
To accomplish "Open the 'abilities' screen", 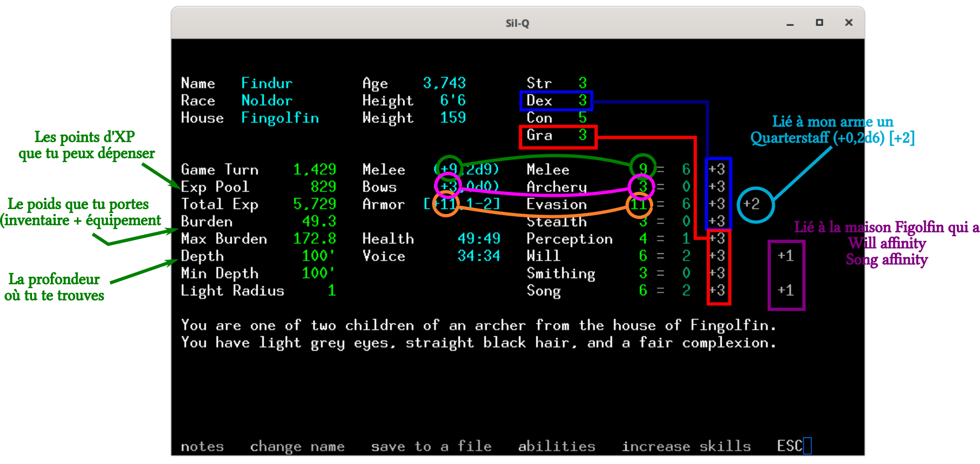I will (556, 446).
